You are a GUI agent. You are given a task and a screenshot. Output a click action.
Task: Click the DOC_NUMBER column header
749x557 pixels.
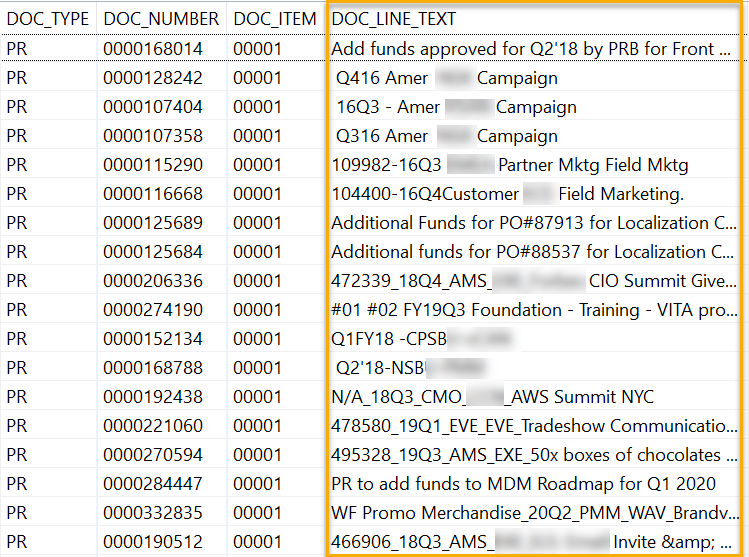(x=161, y=19)
